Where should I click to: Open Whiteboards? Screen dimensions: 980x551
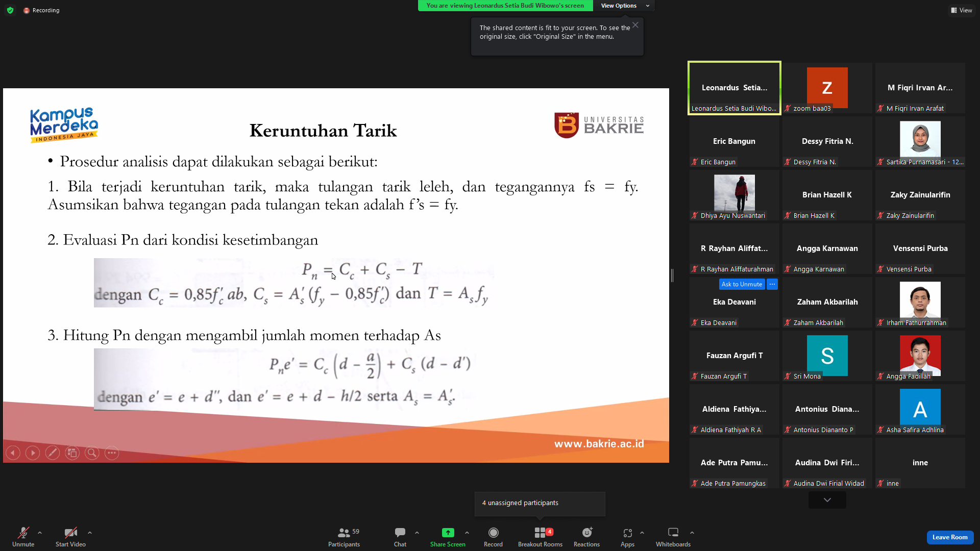click(673, 537)
